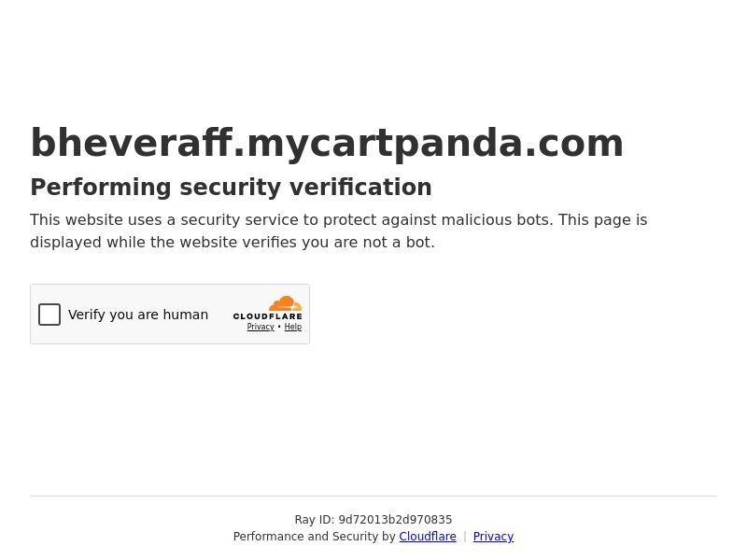Click the bheveraff.mycartpanda.com domain heading
747x560 pixels.
coord(327,143)
